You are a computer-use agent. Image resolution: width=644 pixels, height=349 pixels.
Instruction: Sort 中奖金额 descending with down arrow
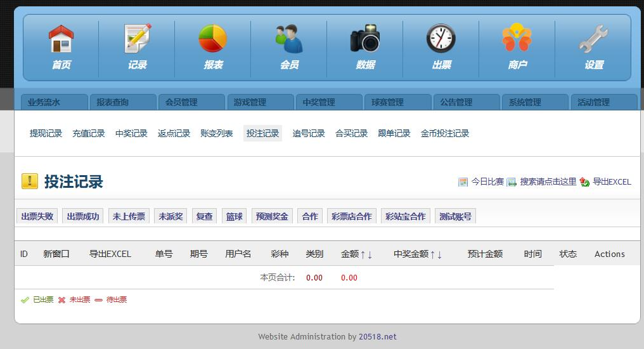click(439, 255)
